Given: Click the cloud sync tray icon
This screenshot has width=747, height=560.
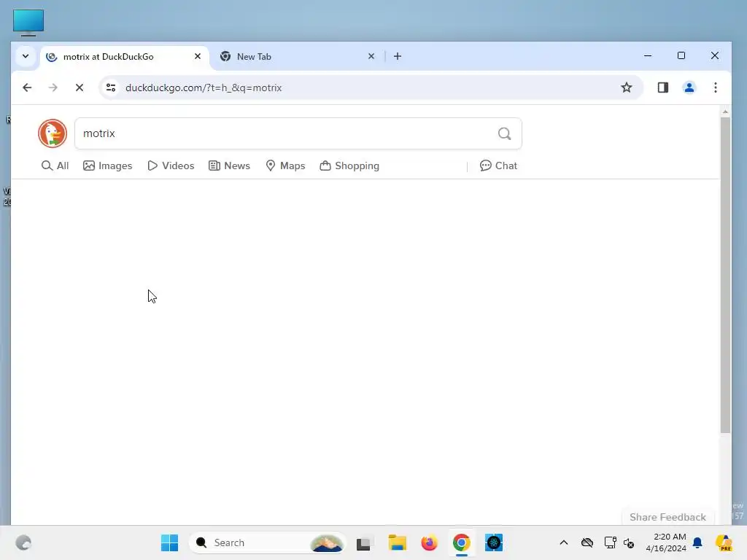Looking at the screenshot, I should click(587, 542).
